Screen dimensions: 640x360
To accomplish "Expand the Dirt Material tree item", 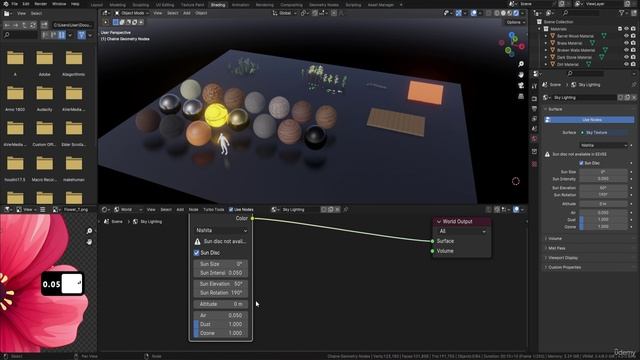I will tap(546, 64).
